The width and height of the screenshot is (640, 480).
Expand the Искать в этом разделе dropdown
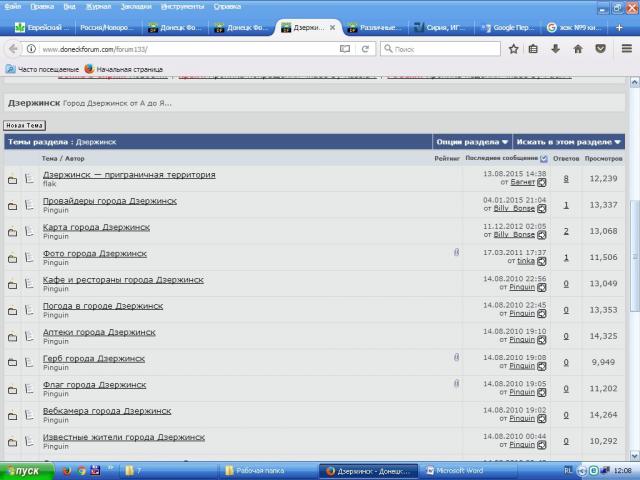pos(570,142)
